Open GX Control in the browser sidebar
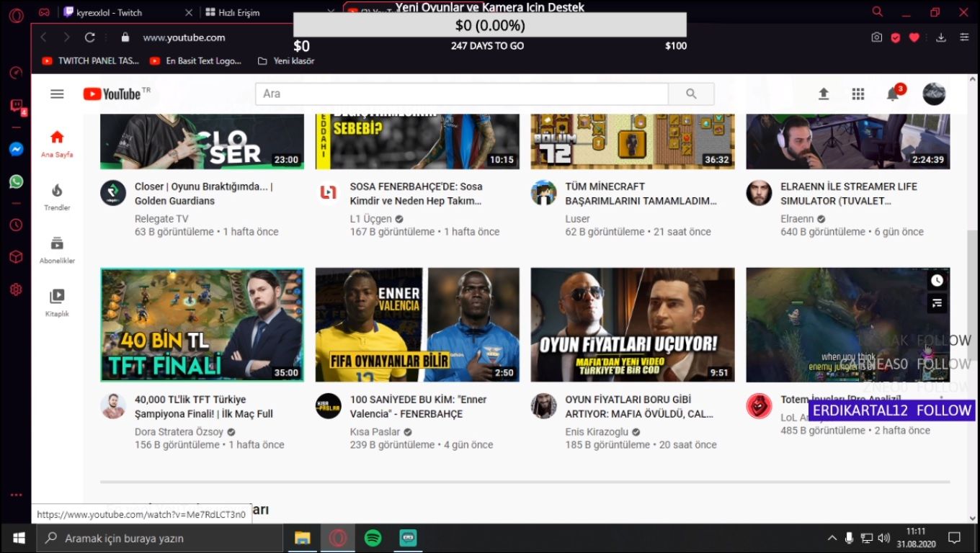 tap(16, 73)
